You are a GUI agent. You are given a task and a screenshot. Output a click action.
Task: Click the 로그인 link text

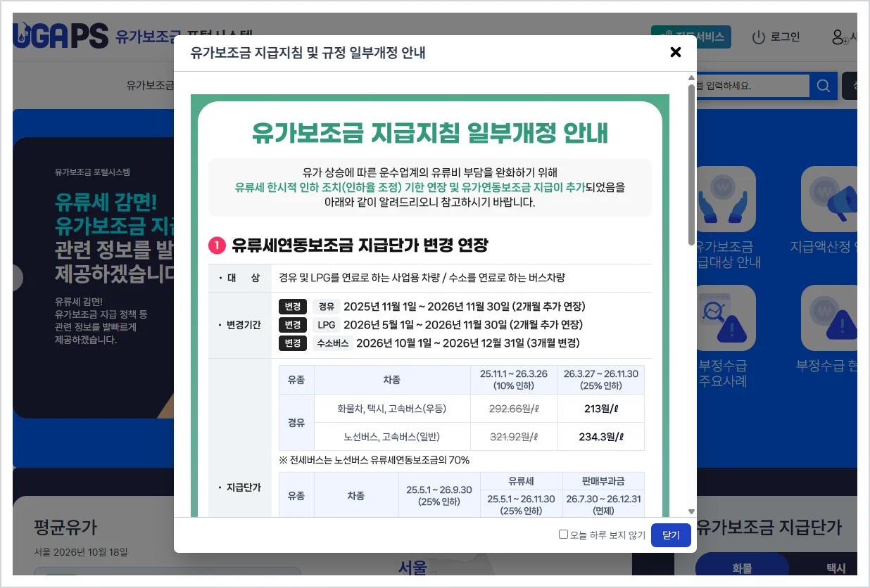pos(786,37)
